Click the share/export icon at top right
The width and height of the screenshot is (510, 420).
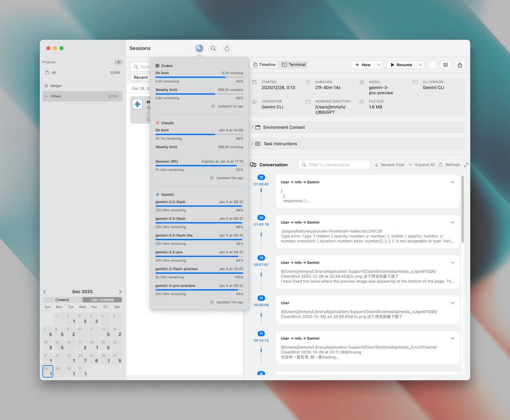click(x=459, y=65)
